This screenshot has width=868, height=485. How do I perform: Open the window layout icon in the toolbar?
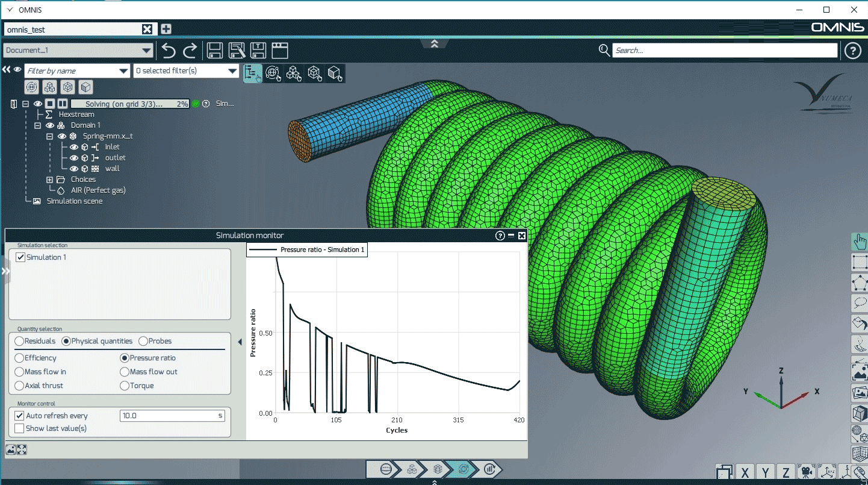pos(281,51)
